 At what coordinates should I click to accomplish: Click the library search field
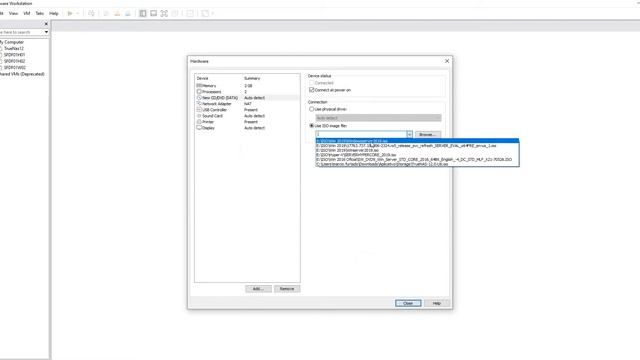(21, 32)
